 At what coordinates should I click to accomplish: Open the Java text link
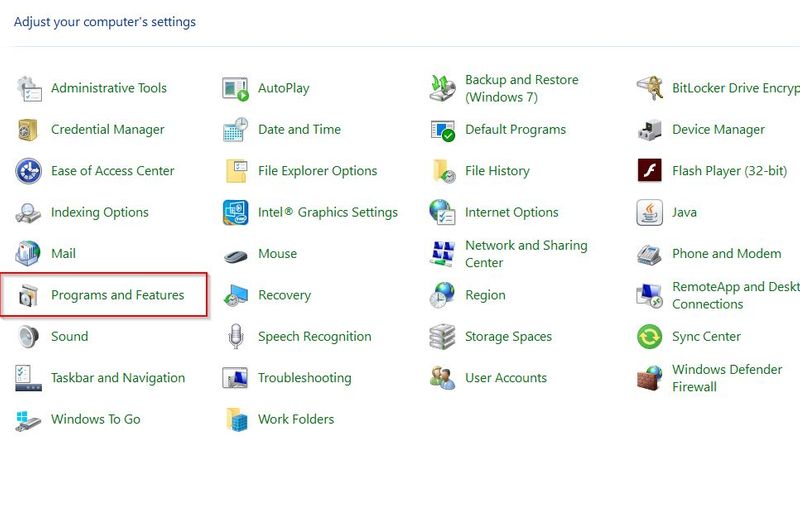[684, 212]
